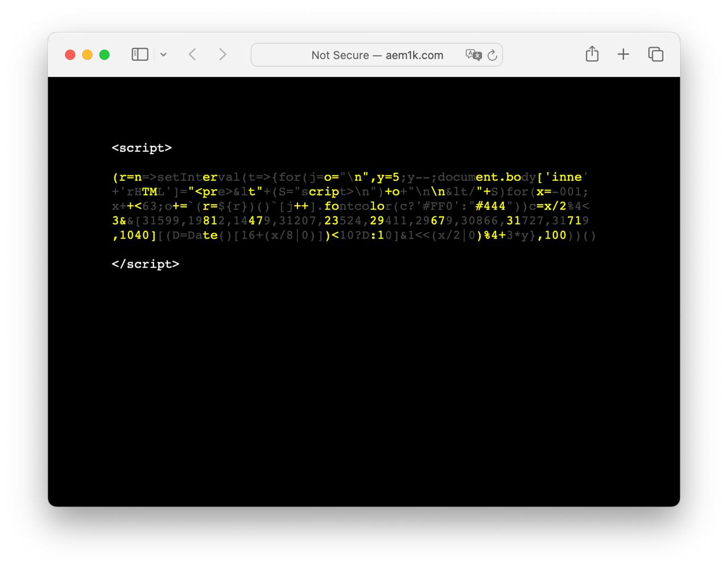Show the tab overview
Viewport: 728px width, 570px height.
[656, 55]
